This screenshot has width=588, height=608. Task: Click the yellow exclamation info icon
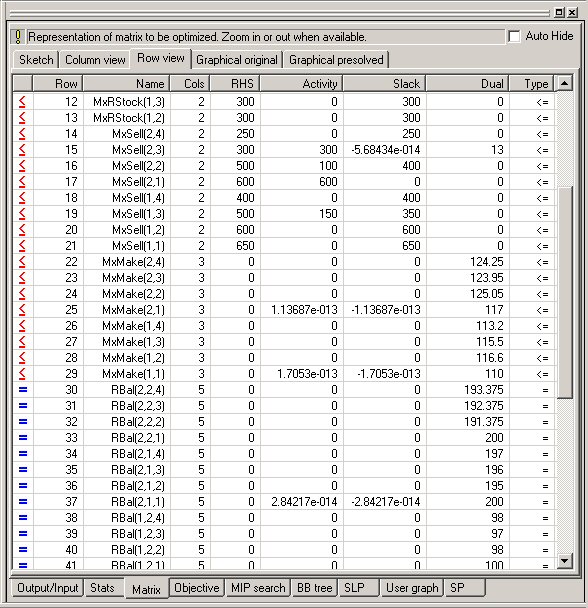tap(18, 37)
